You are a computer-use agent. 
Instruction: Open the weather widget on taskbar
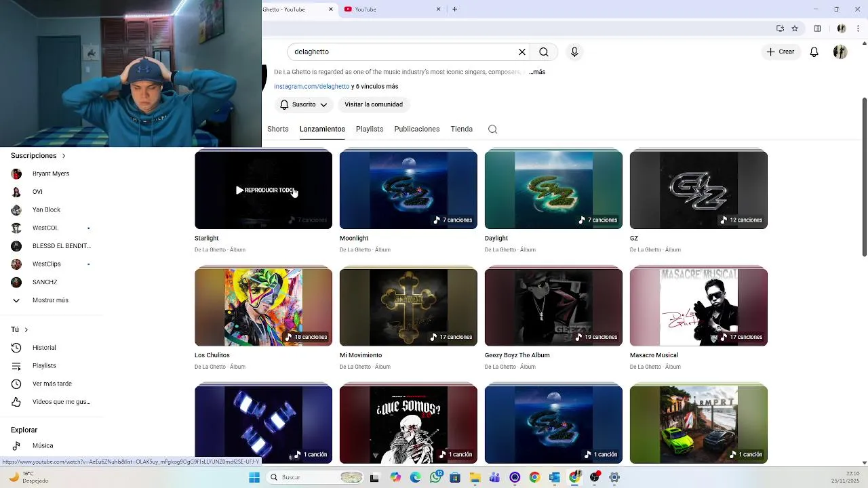(x=28, y=477)
